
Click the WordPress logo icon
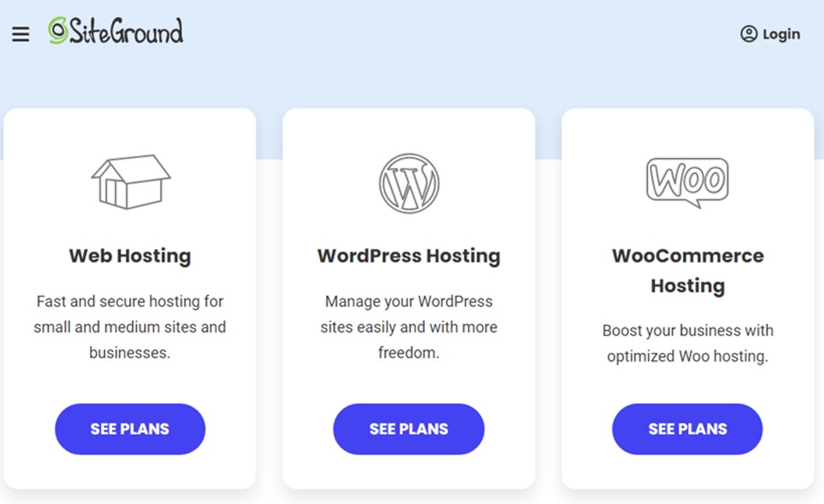408,183
